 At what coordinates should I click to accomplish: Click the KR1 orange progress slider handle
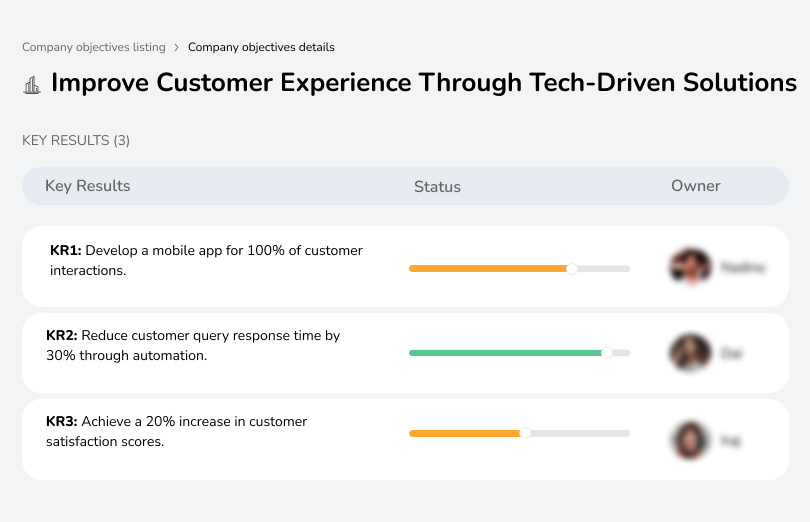pyautogui.click(x=571, y=269)
